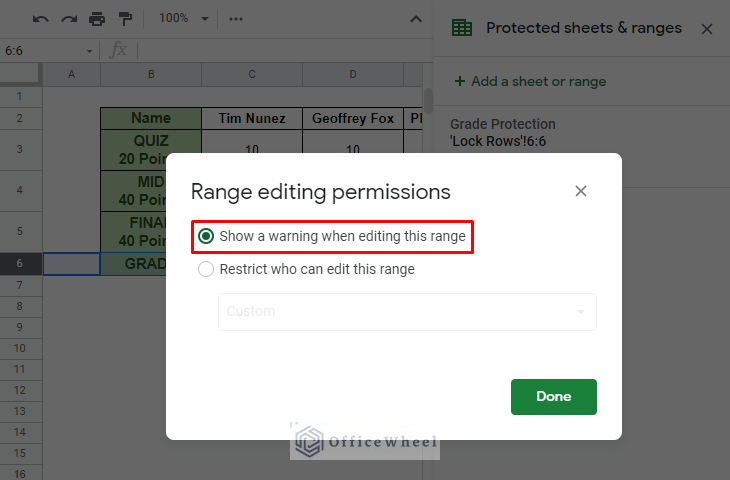
Task: Click the green Sheets icon in the side panel
Action: tap(462, 28)
